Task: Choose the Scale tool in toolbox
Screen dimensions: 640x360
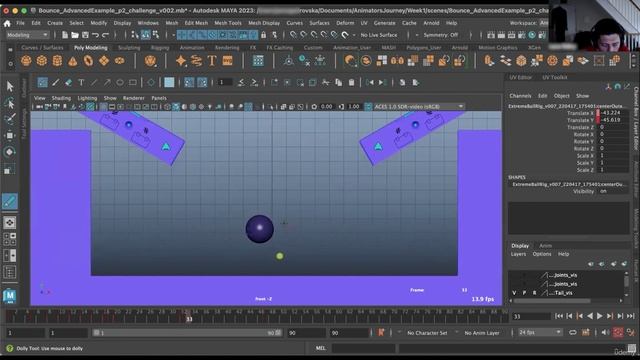Action: pos(10,169)
